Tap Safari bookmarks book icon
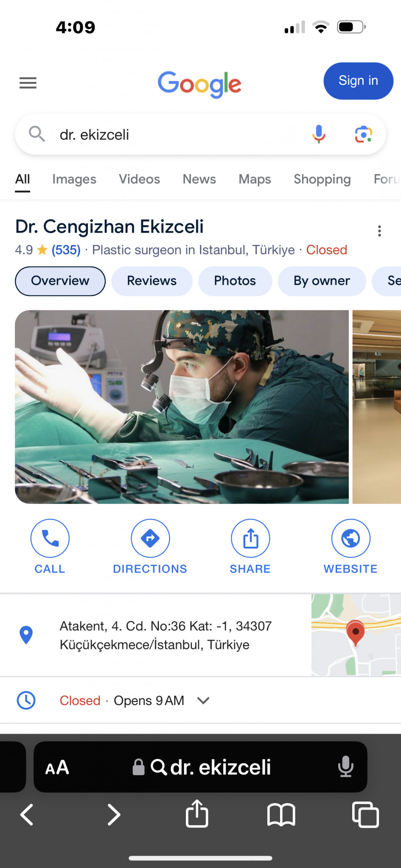This screenshot has height=868, width=401. click(x=281, y=815)
